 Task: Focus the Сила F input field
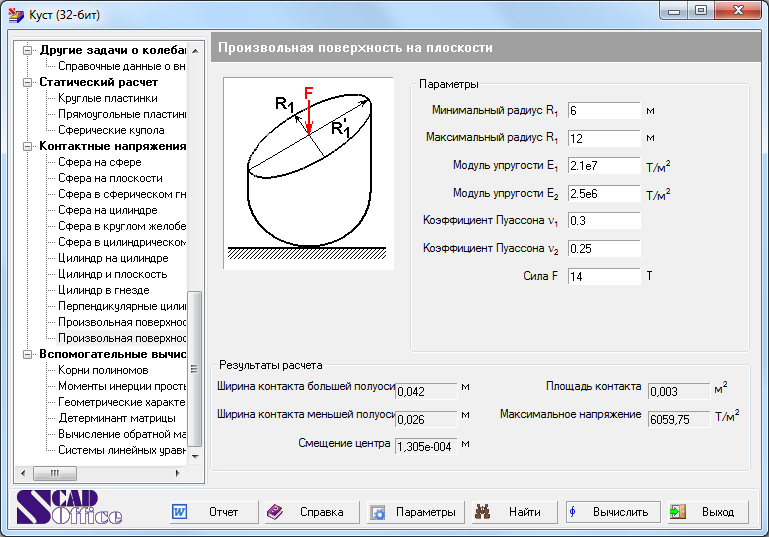[x=603, y=276]
